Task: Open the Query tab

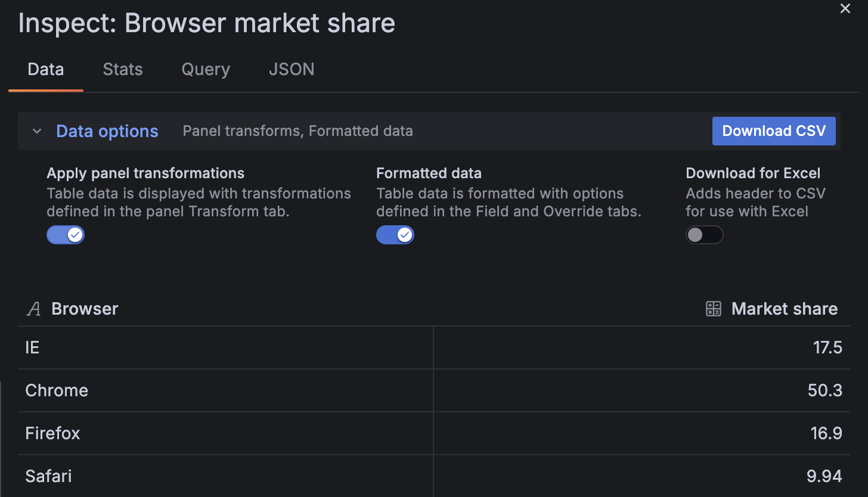Action: click(x=205, y=69)
